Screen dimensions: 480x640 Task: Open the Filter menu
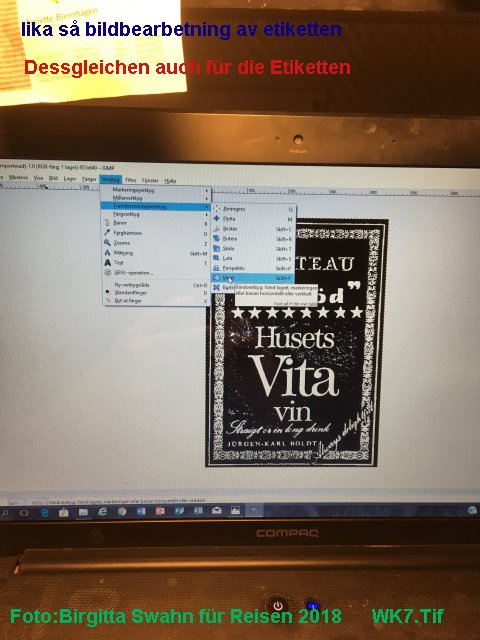[130, 180]
